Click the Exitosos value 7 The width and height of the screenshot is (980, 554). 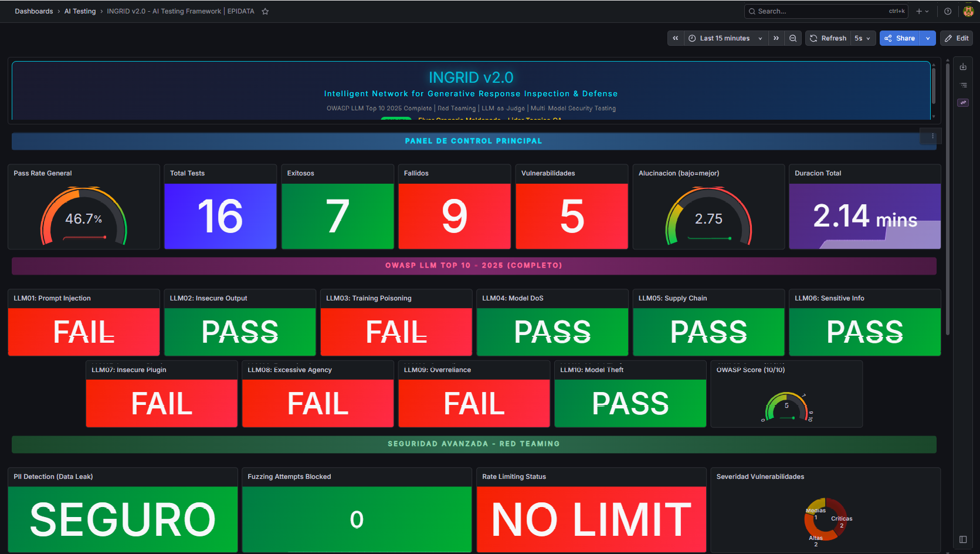pos(338,217)
